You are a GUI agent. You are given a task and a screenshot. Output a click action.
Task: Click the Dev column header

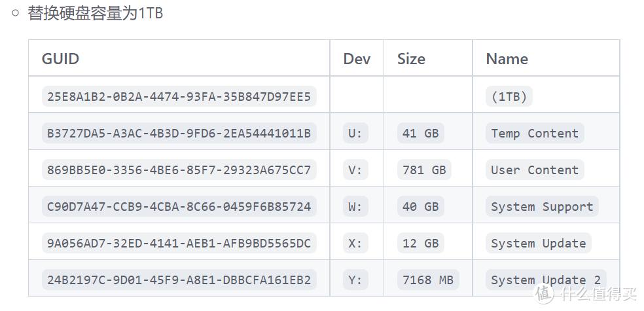coord(357,59)
